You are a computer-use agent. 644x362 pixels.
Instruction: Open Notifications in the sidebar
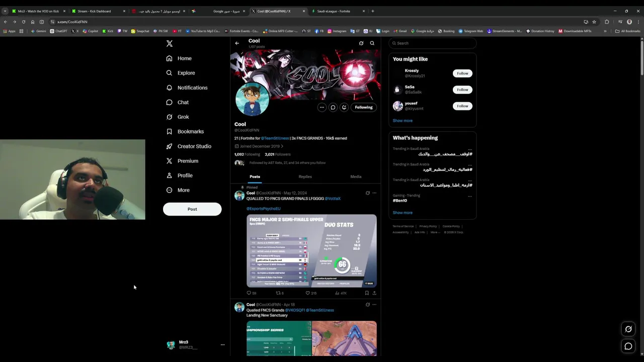coord(187,87)
